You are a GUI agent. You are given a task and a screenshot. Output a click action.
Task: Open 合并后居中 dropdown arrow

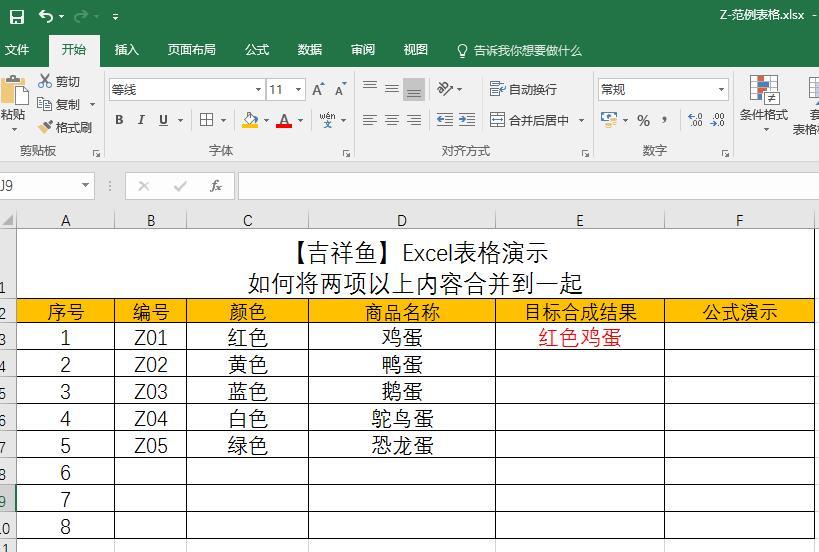click(581, 121)
